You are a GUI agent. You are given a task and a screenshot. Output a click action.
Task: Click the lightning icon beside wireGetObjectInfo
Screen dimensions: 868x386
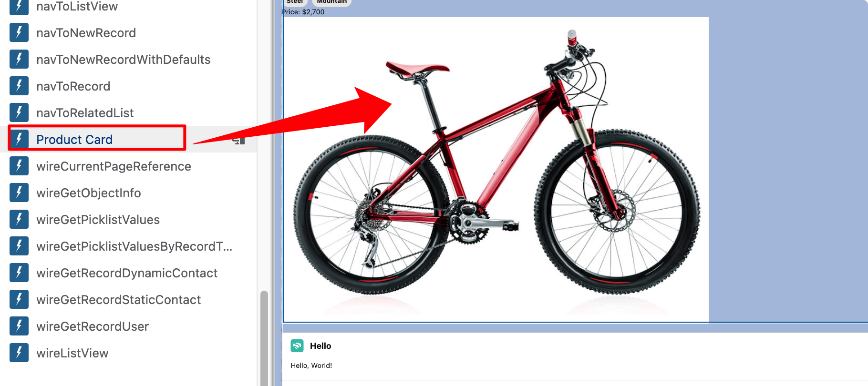click(19, 193)
